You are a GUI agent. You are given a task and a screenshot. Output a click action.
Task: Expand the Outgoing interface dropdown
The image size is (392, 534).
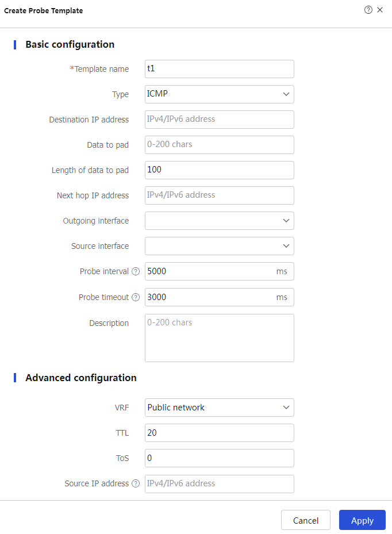tap(219, 221)
